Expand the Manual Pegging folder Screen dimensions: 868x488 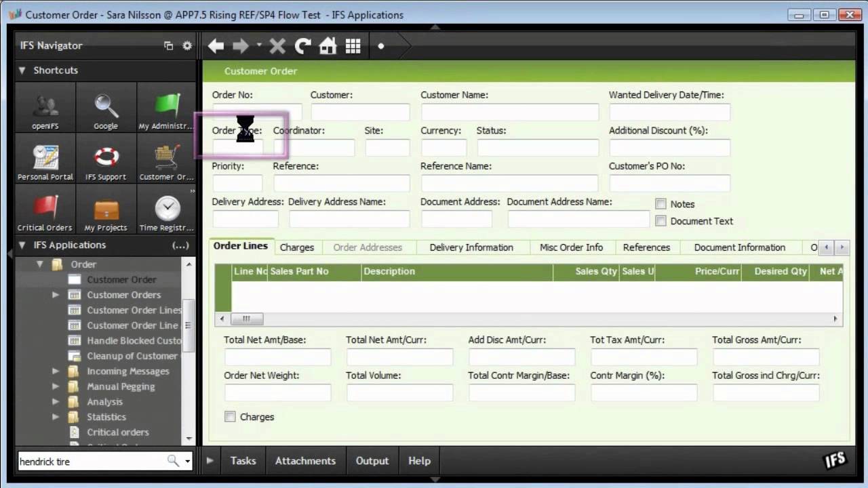(56, 386)
